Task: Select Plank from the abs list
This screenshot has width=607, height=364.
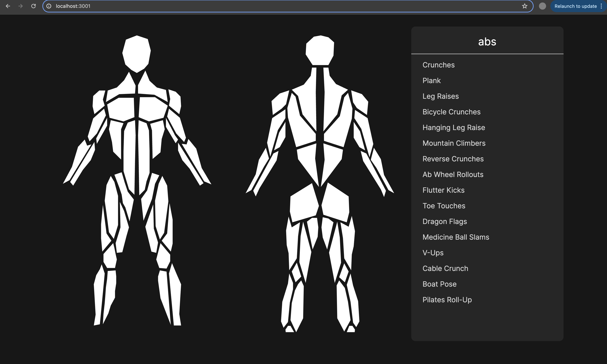Action: (431, 81)
